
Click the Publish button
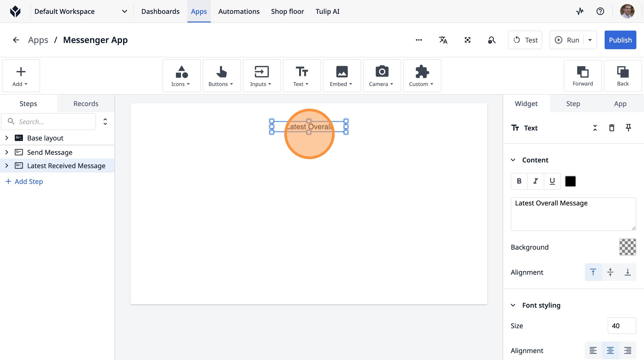point(620,40)
